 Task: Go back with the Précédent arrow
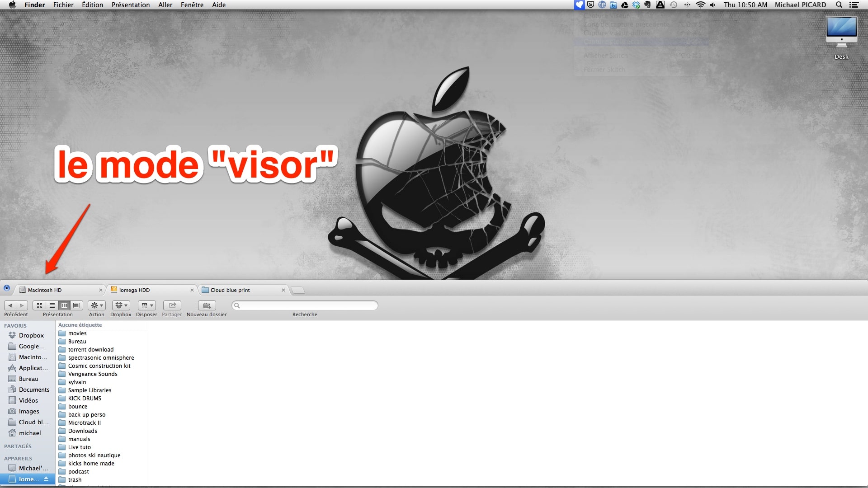pyautogui.click(x=10, y=305)
